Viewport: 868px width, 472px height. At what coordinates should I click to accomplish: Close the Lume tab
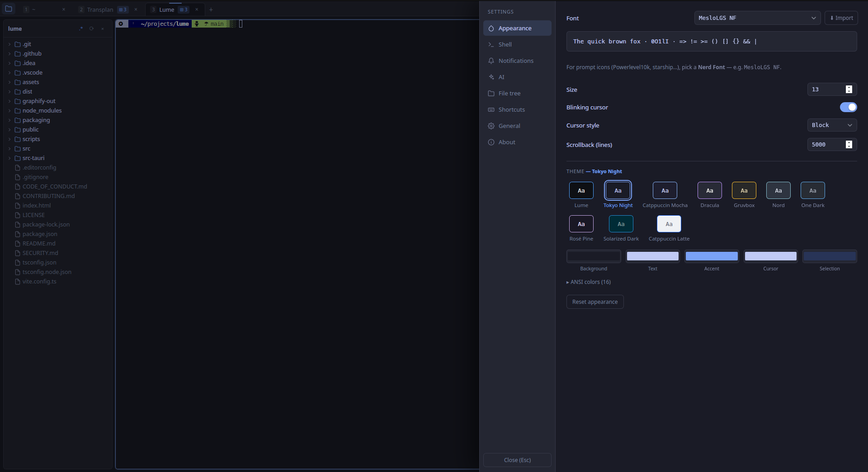tap(197, 9)
